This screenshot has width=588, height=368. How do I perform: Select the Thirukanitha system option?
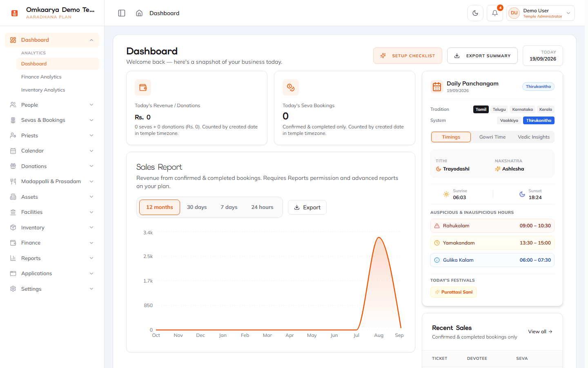point(539,120)
